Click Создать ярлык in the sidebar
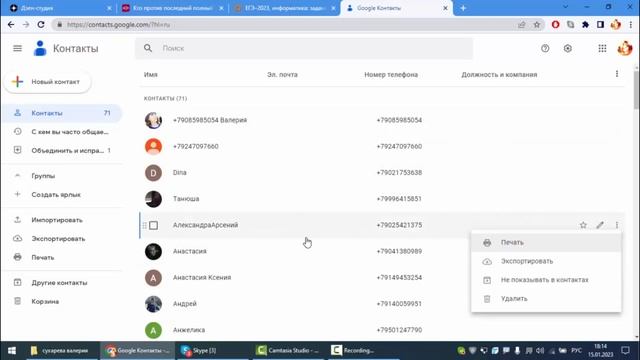640x360 pixels. pos(62,195)
